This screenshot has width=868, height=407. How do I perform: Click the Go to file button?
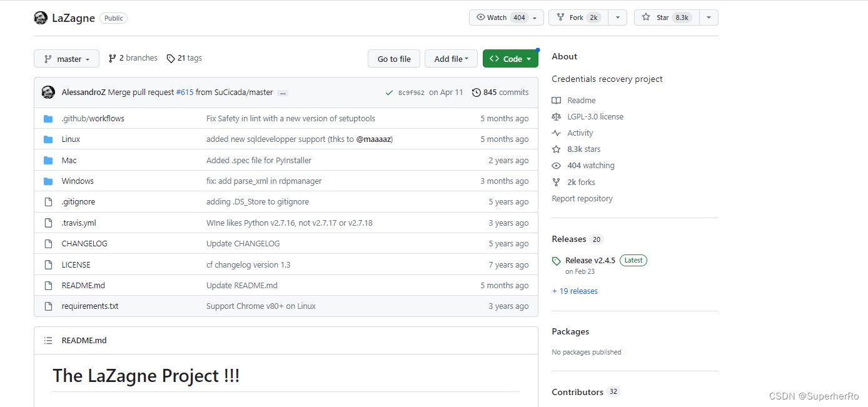[x=394, y=59]
